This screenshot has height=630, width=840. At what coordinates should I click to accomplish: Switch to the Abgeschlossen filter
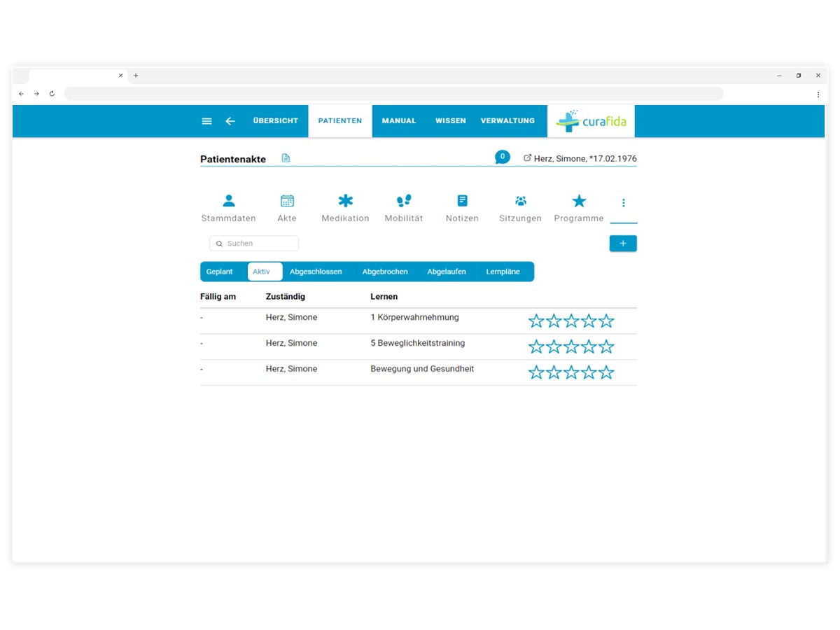pyautogui.click(x=316, y=272)
